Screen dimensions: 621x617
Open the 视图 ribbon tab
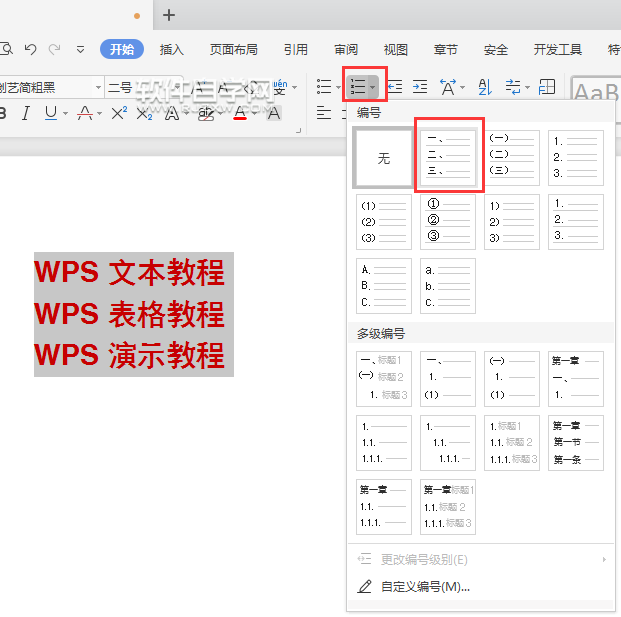[x=396, y=50]
